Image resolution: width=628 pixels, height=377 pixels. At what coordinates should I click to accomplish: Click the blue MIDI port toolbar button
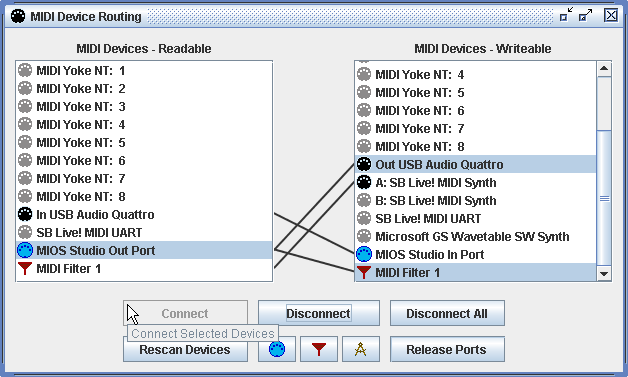pos(277,349)
